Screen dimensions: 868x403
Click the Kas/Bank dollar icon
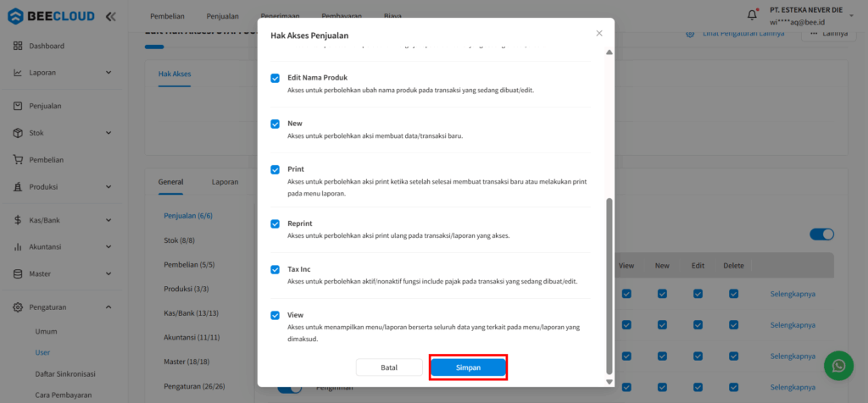click(x=19, y=220)
